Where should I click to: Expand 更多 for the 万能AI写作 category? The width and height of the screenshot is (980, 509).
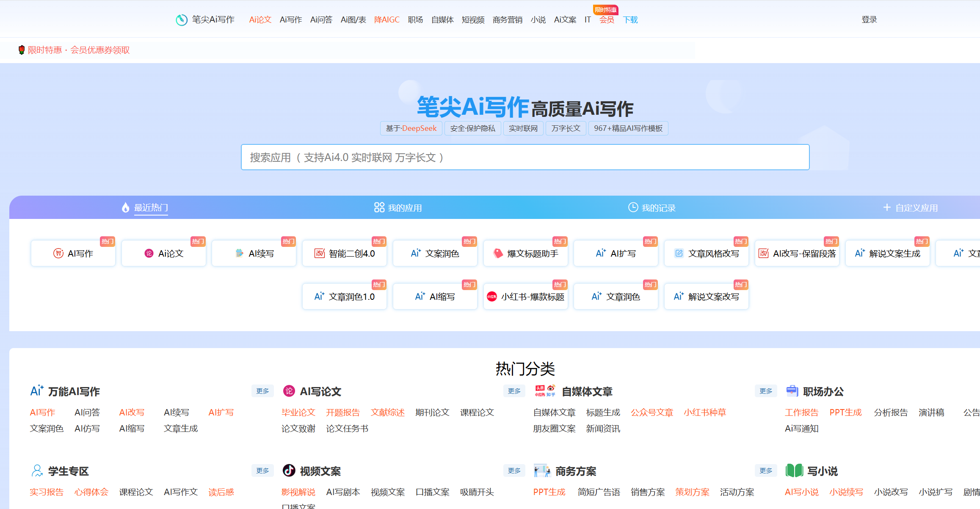[x=262, y=391]
